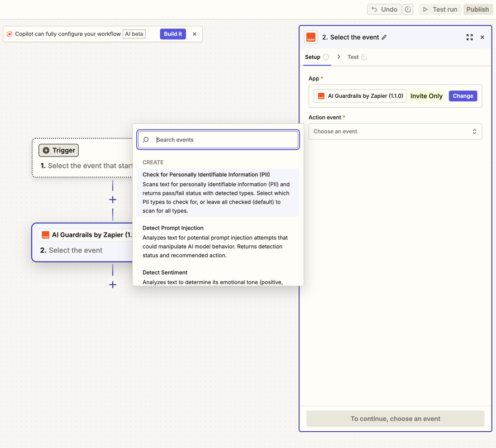This screenshot has width=496, height=448.
Task: Click Zapier logo inside app chip
Action: point(321,96)
